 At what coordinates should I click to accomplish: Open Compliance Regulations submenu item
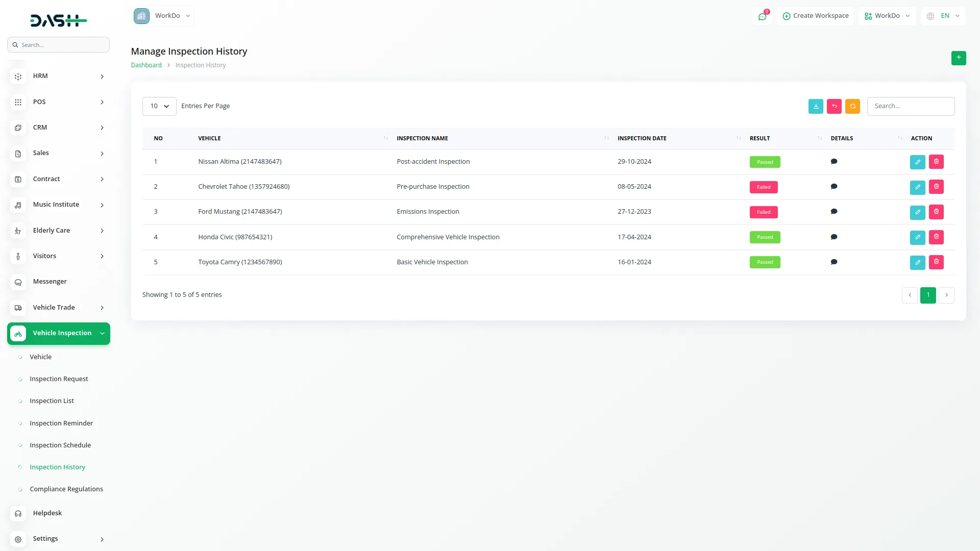66,489
